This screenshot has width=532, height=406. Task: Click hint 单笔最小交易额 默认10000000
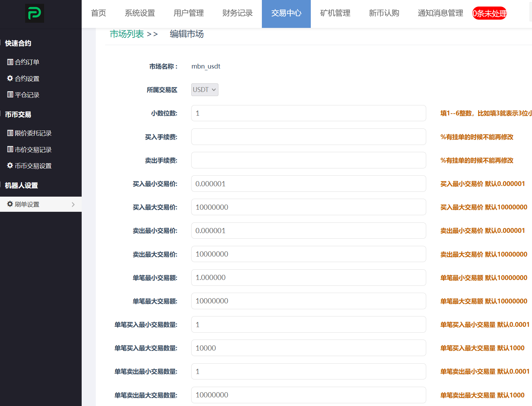[484, 278]
